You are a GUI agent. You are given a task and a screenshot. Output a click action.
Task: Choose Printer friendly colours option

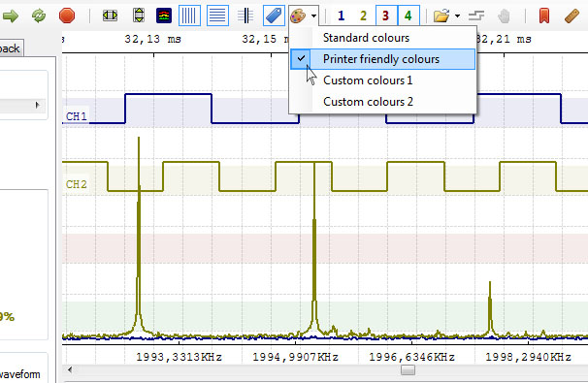pos(382,59)
